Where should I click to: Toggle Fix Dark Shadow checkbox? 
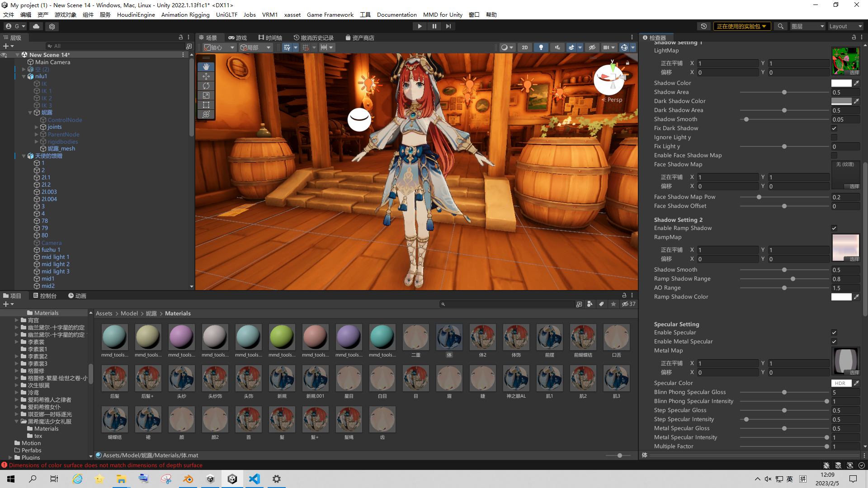click(x=834, y=128)
